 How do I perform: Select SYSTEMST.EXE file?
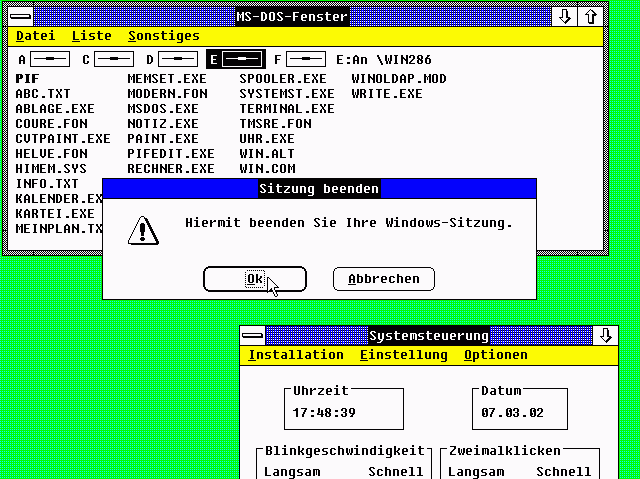tap(287, 94)
